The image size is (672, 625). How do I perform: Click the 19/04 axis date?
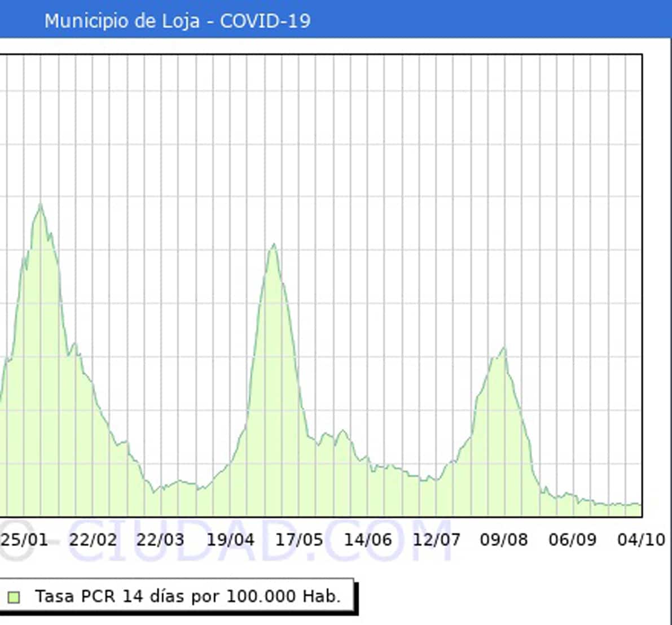coord(230,540)
